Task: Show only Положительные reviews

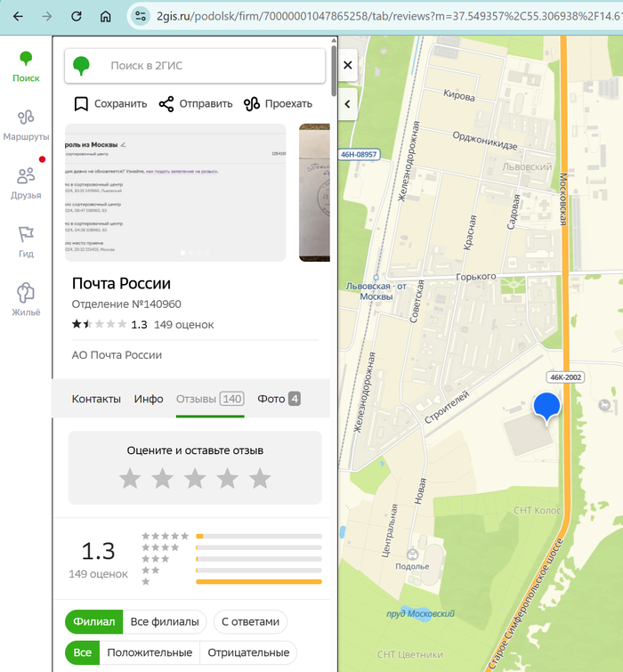Action: [x=150, y=652]
